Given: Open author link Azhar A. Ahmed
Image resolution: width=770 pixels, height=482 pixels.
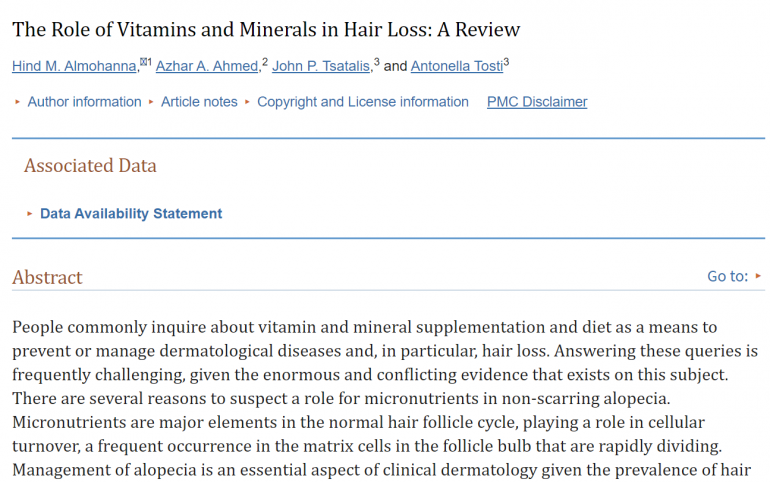Looking at the screenshot, I should pos(207,66).
